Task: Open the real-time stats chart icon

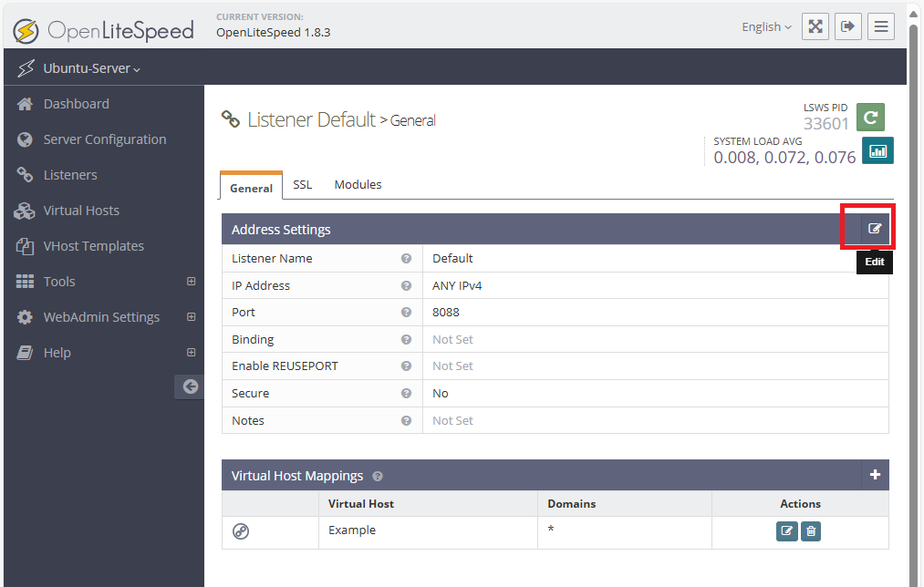Action: point(877,150)
